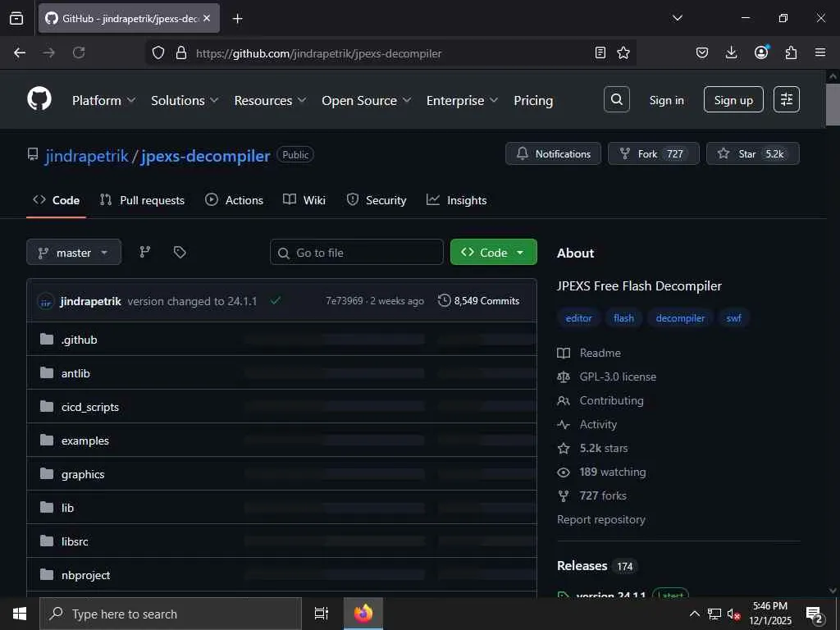The image size is (840, 630).
Task: Open Firefox extensions puzzle icon
Action: coord(792,52)
